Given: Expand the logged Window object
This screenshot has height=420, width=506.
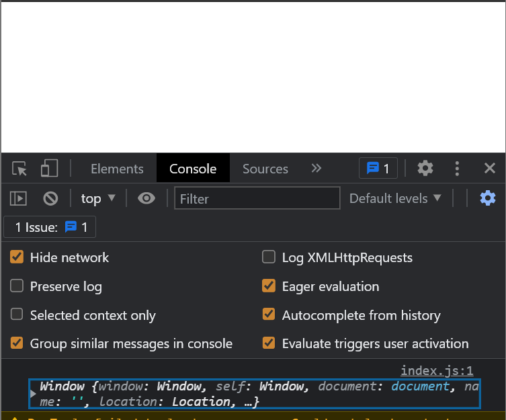Looking at the screenshot, I should (x=33, y=394).
